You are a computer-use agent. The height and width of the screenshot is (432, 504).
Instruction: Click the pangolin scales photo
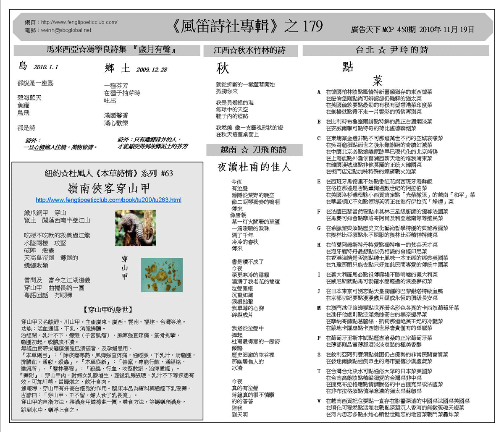coord(162,275)
